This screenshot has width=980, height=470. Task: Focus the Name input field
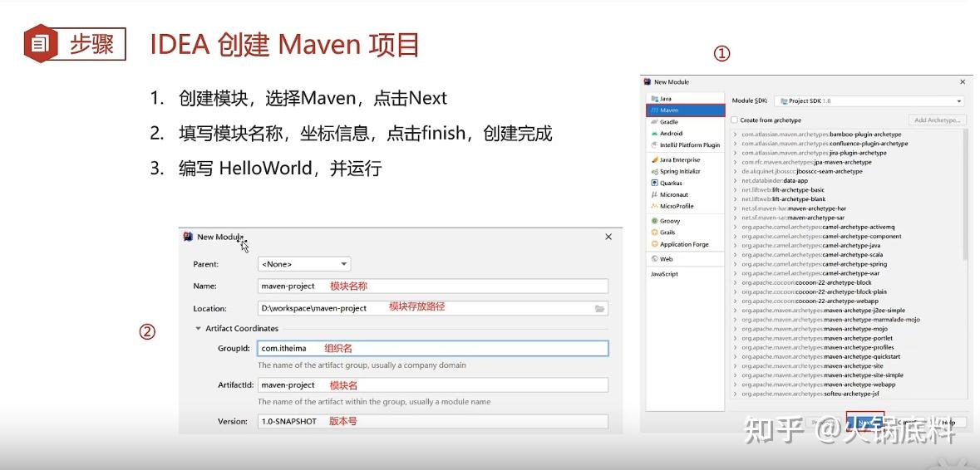(x=432, y=286)
